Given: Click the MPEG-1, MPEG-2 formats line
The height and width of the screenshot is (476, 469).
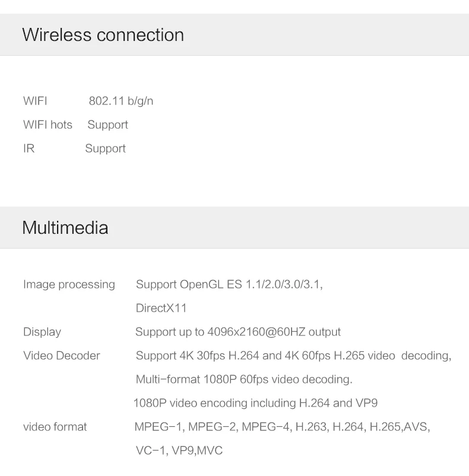Looking at the screenshot, I should click(x=283, y=427).
